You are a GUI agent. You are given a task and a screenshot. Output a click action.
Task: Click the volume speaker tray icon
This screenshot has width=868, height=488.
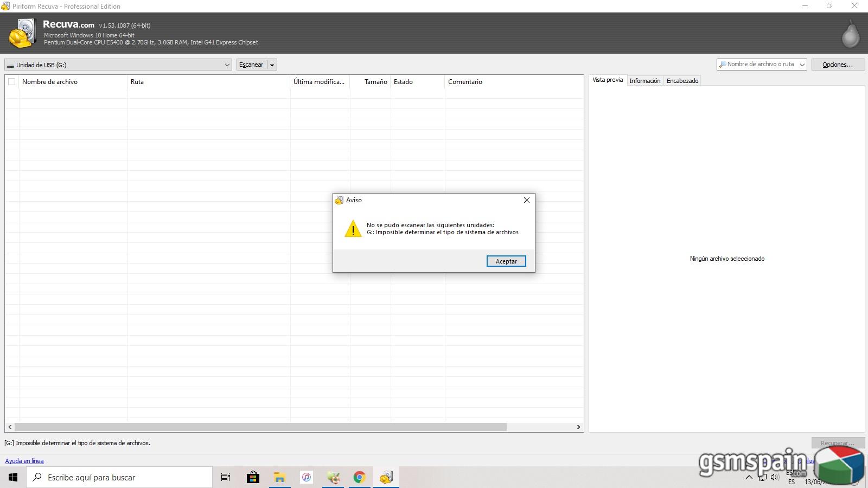[x=775, y=477]
